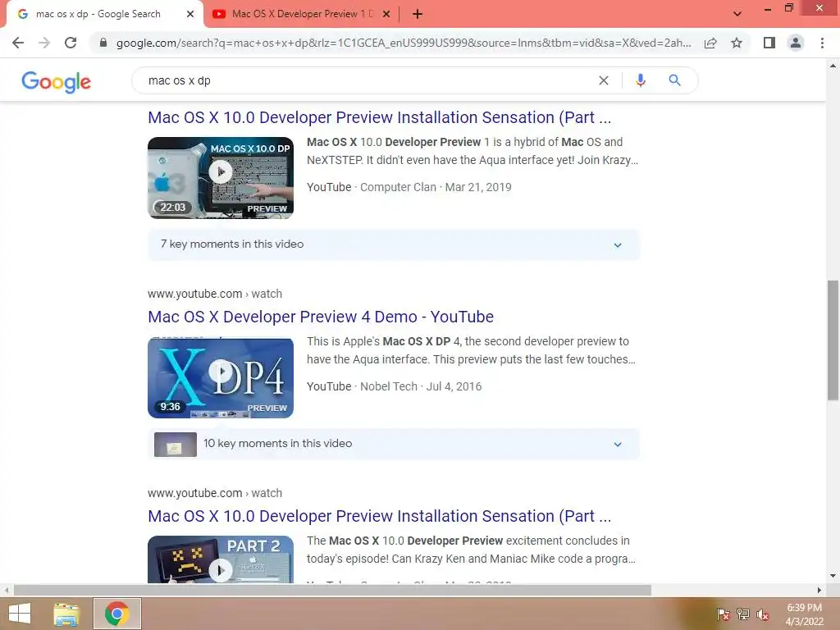Click the address bar URL
The width and height of the screenshot is (840, 630).
(x=404, y=43)
